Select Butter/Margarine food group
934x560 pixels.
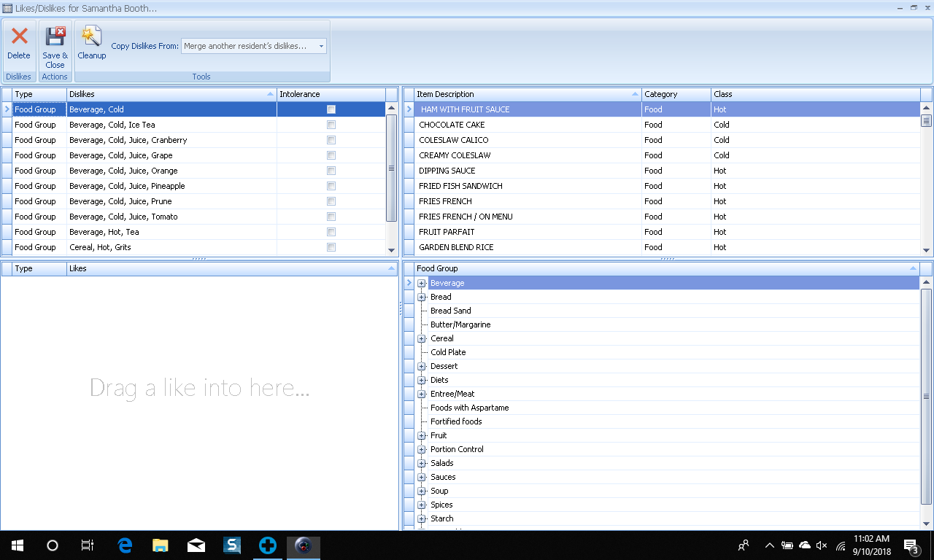pos(460,324)
